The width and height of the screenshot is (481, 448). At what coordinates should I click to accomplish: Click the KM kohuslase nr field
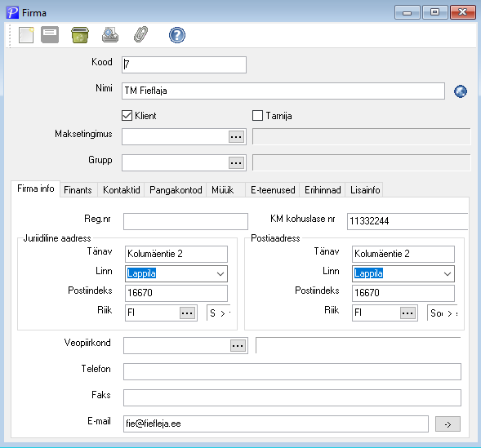pos(408,221)
